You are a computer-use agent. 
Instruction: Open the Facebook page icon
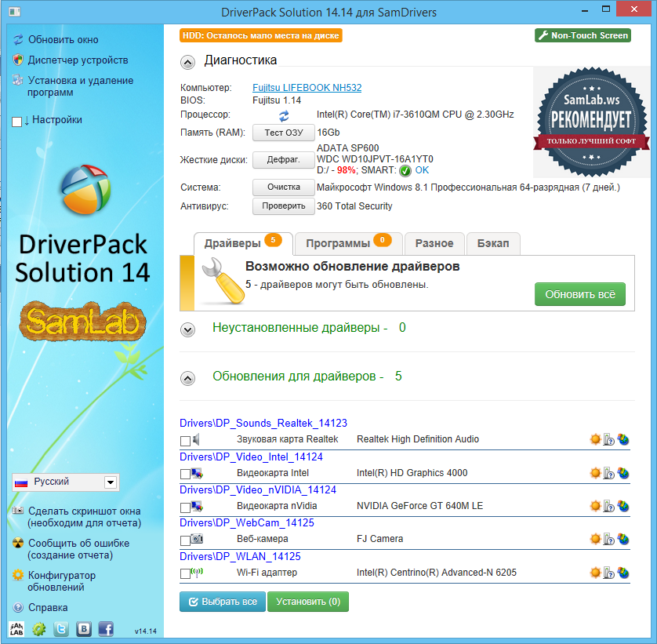(106, 629)
